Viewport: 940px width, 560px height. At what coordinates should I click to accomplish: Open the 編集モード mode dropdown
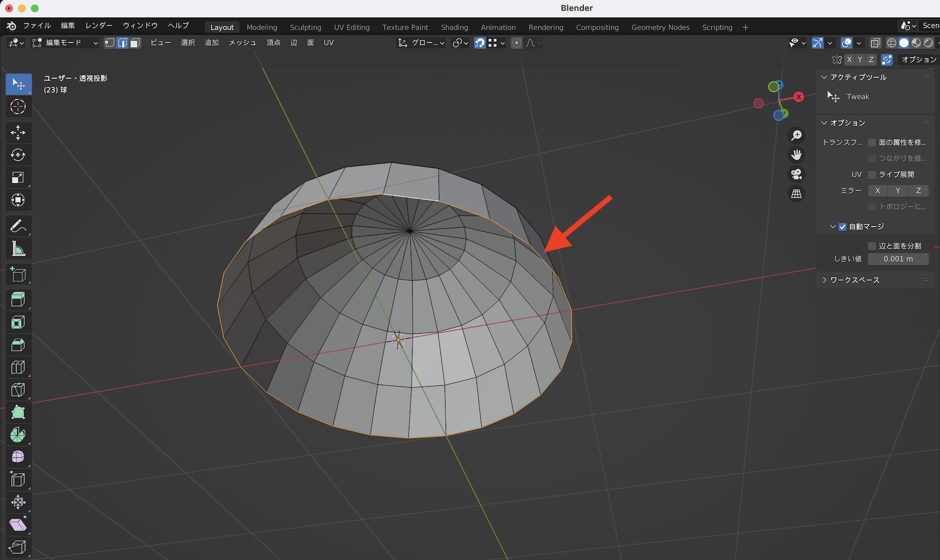tap(65, 43)
